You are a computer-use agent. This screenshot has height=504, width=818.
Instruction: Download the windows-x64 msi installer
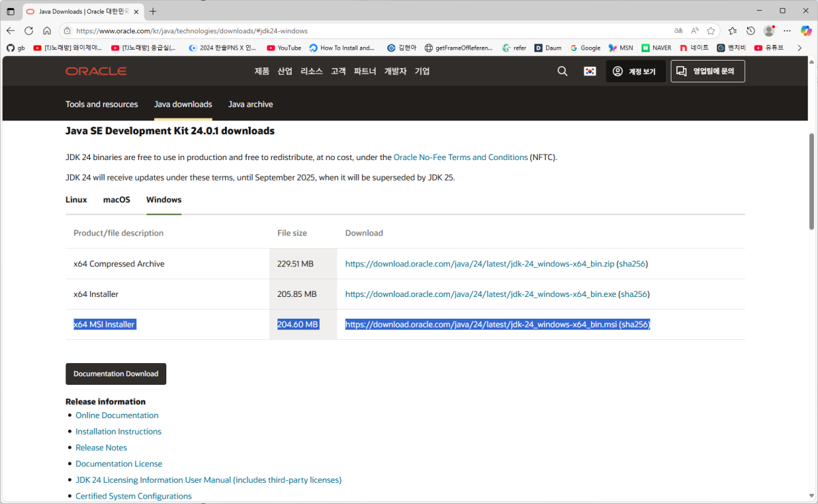tap(481, 325)
